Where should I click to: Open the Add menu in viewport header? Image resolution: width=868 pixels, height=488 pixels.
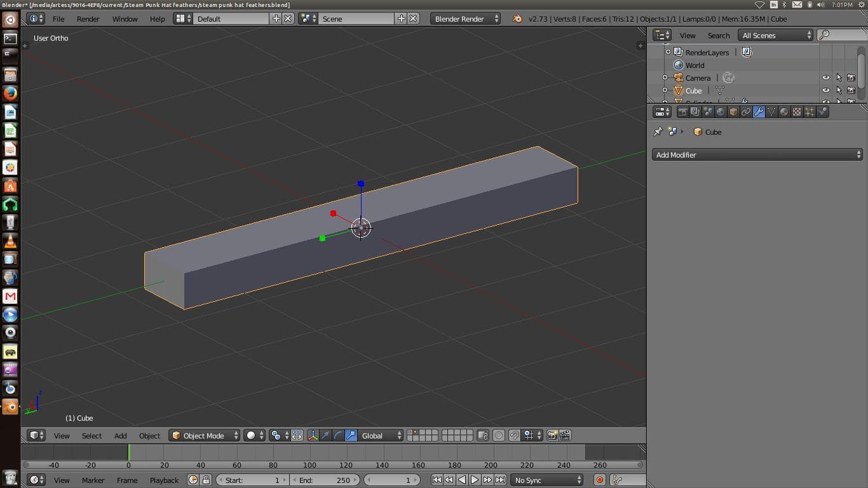120,436
